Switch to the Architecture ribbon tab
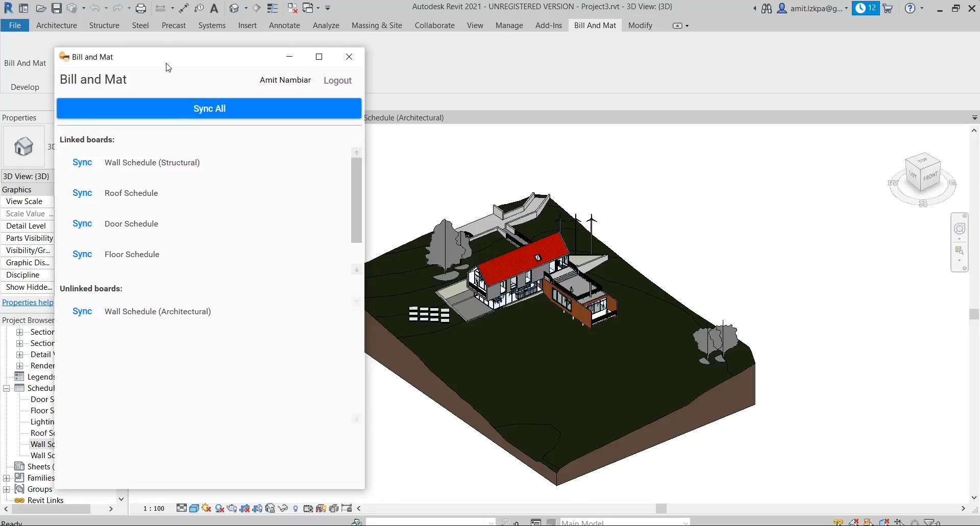The width and height of the screenshot is (980, 526). 56,26
